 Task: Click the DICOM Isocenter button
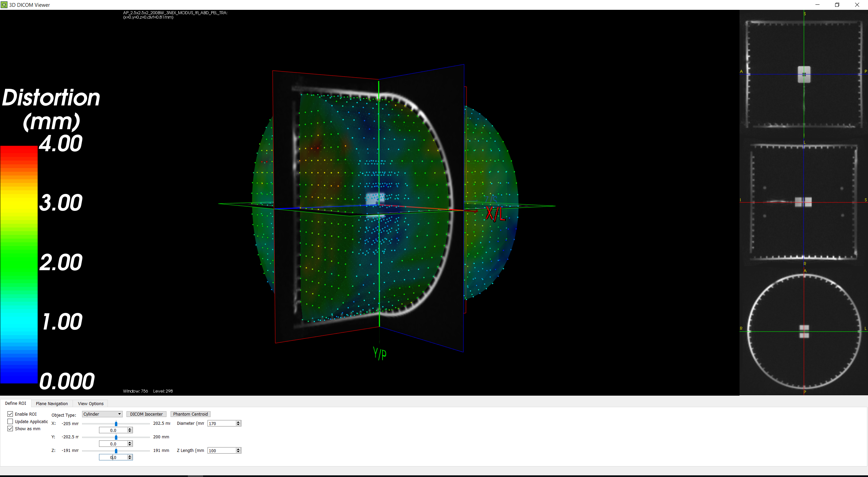click(146, 414)
